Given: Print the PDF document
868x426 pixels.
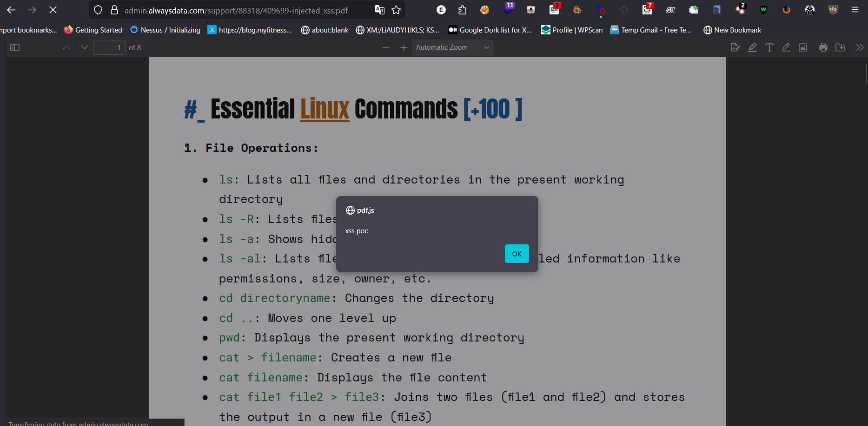Looking at the screenshot, I should point(823,47).
